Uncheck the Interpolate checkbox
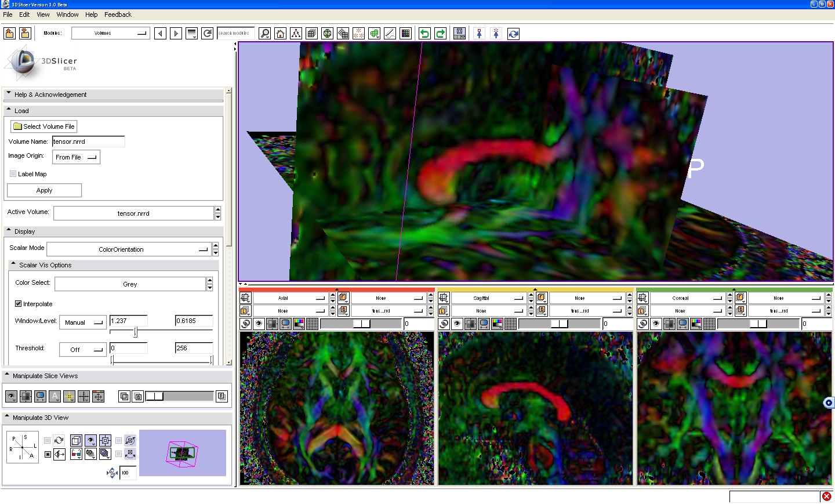 pos(18,304)
